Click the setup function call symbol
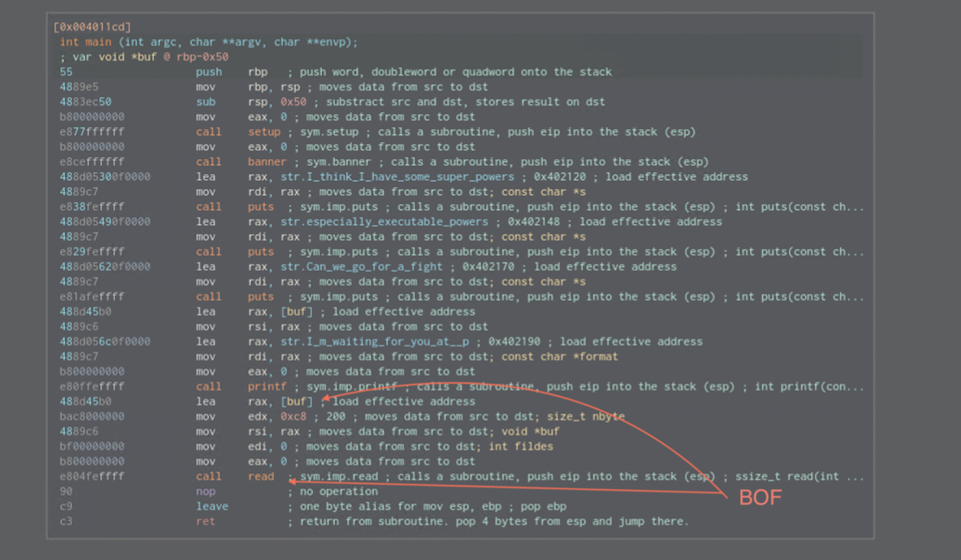 263,132
